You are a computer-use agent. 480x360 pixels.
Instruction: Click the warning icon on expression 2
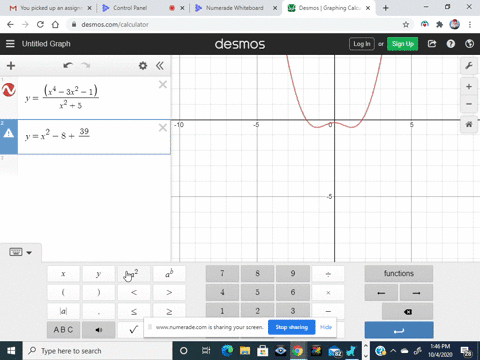pyautogui.click(x=9, y=133)
